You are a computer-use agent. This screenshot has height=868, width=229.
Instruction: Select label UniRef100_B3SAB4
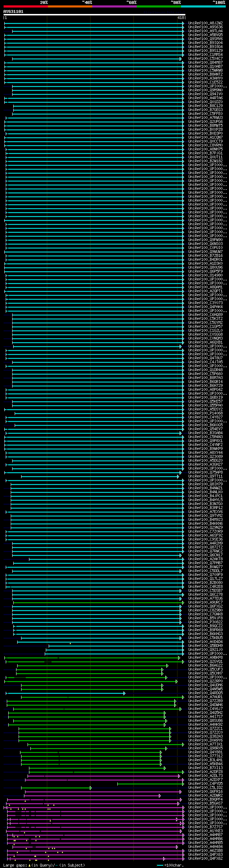pos(205,433)
